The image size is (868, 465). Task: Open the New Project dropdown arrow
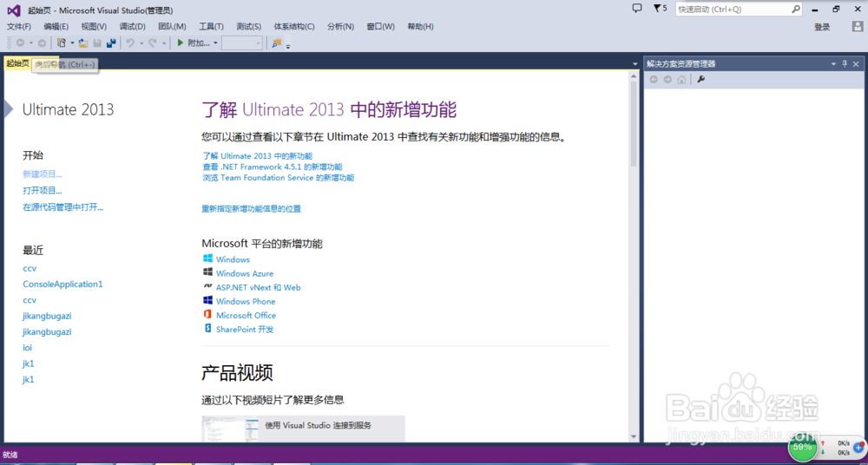coord(72,43)
